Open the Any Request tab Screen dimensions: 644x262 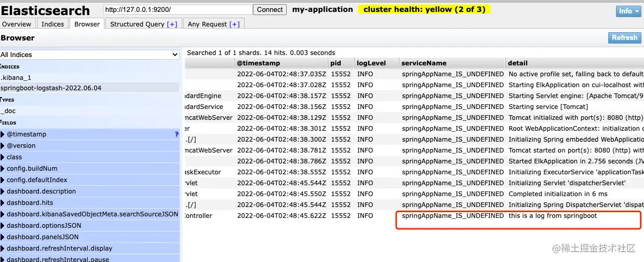[x=213, y=24]
